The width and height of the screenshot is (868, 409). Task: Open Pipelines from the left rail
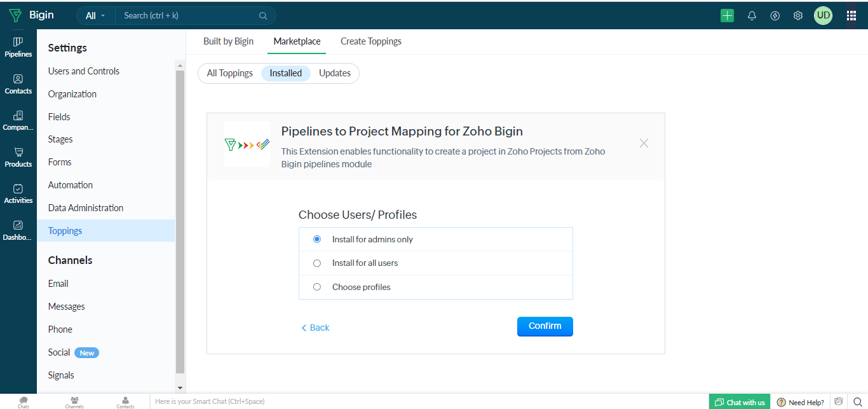click(x=18, y=48)
